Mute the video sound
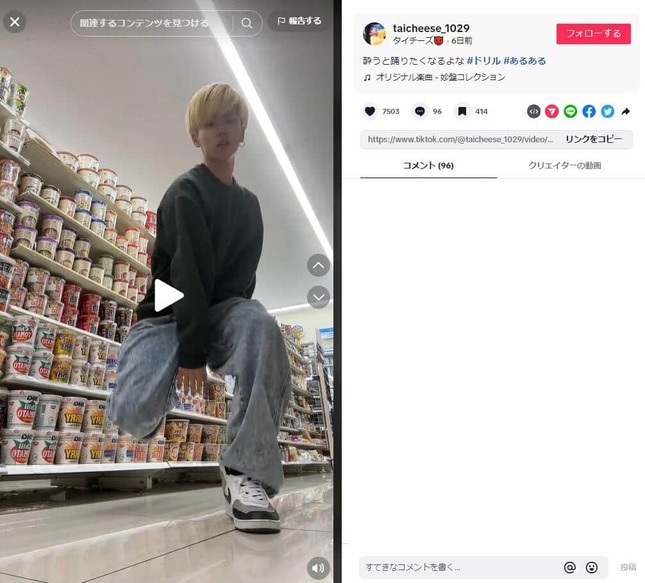The image size is (645, 583). (318, 568)
